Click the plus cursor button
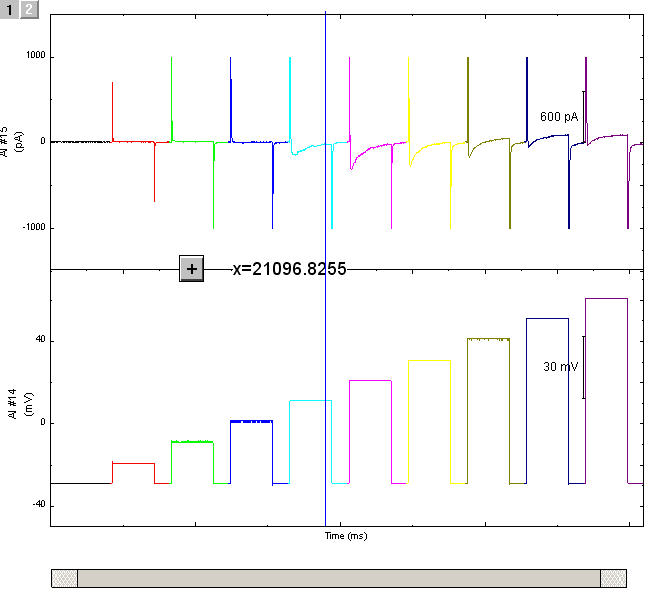This screenshot has width=652, height=593. (192, 269)
